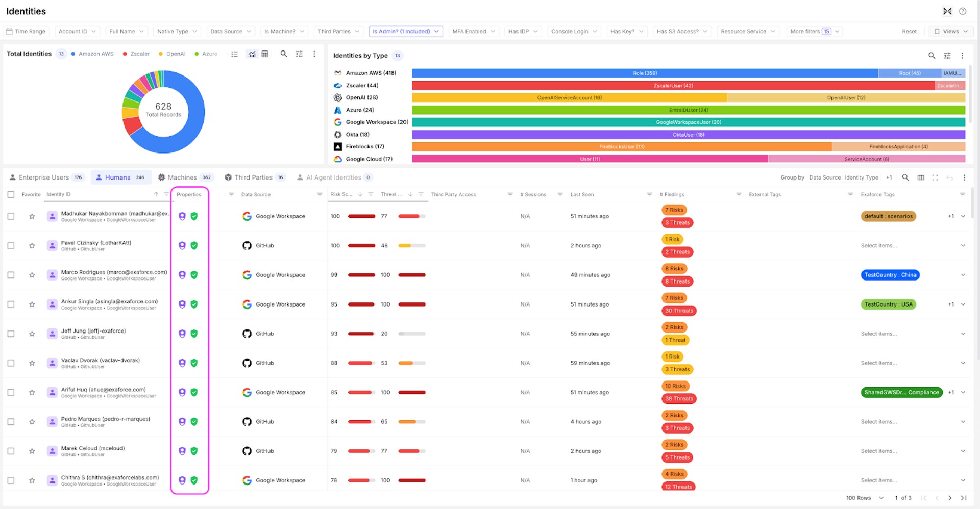Search the identities table
The image size is (980, 509).
click(x=905, y=177)
